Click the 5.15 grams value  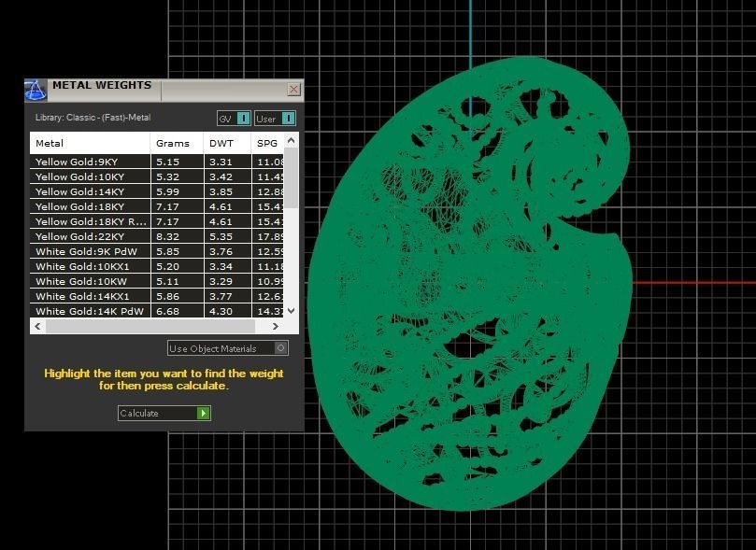(167, 162)
